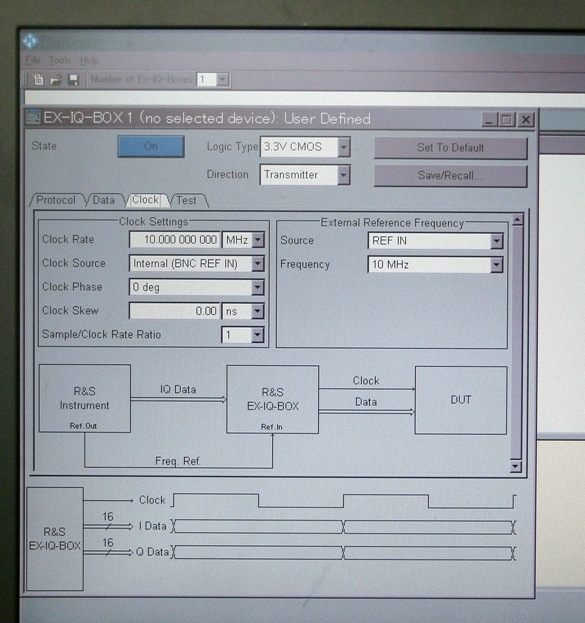Select the Clock tab
The height and width of the screenshot is (623, 585).
coord(145,199)
